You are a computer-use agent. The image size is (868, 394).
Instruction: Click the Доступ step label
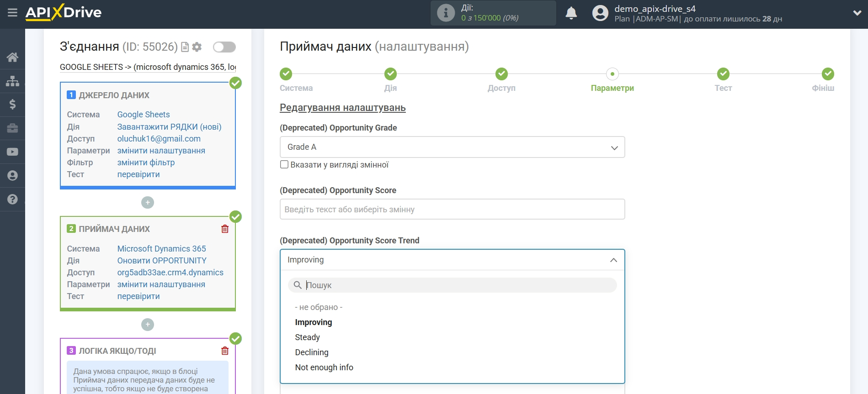pos(501,88)
